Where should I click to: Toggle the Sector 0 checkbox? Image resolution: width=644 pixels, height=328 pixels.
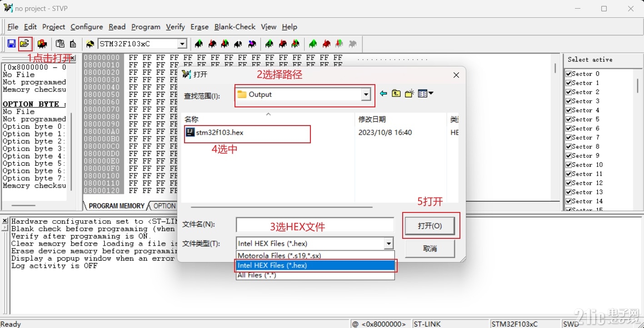pos(568,74)
